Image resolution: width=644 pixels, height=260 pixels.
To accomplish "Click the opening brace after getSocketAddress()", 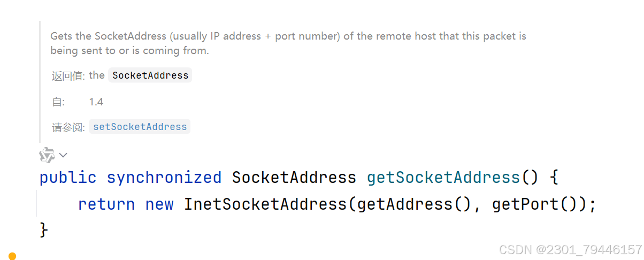I will point(554,177).
